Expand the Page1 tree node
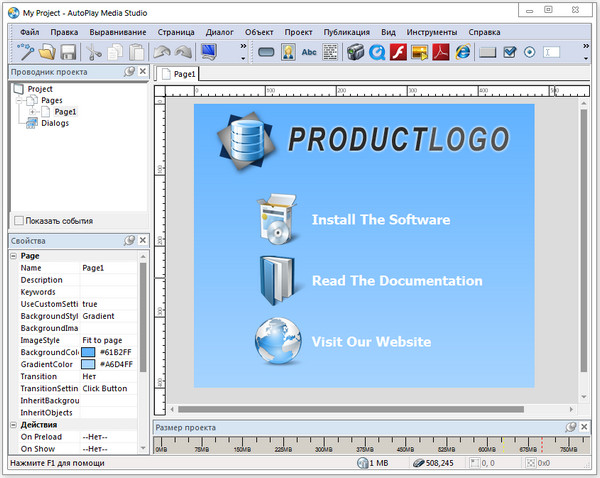Screen dimensions: 600x478 [33, 112]
